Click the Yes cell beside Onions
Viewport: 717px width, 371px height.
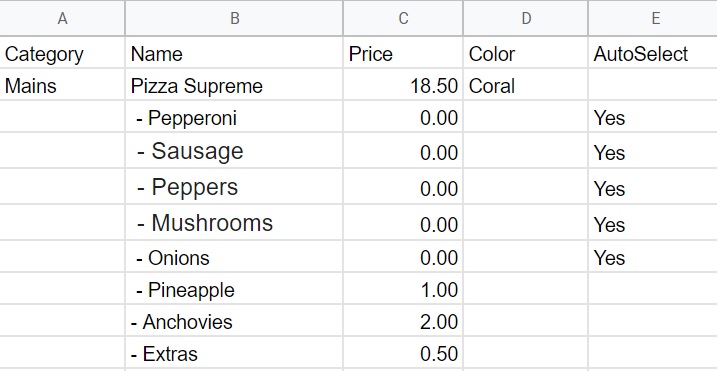653,257
